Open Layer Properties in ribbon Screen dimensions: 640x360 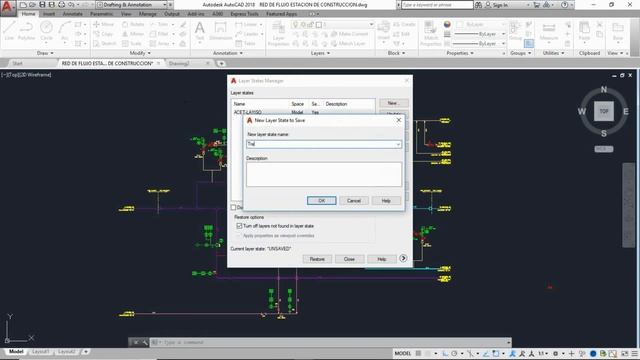[278, 33]
